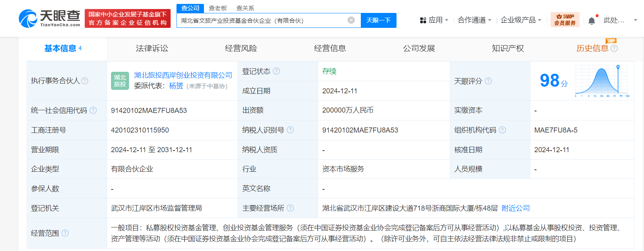Expand the user account dropdown arrow
Image resolution: width=644 pixels, height=251 pixels.
(x=636, y=20)
